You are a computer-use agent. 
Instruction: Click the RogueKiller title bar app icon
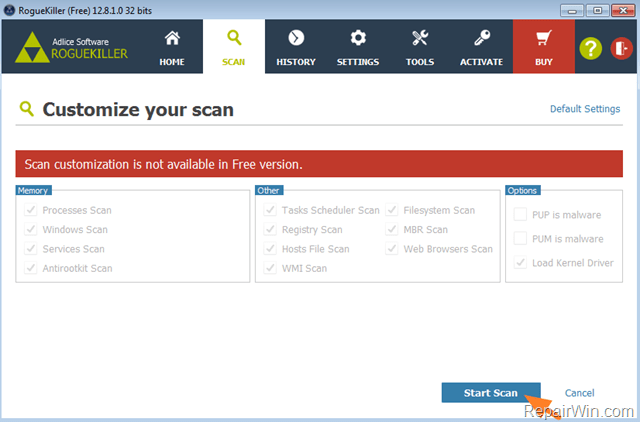9,10
